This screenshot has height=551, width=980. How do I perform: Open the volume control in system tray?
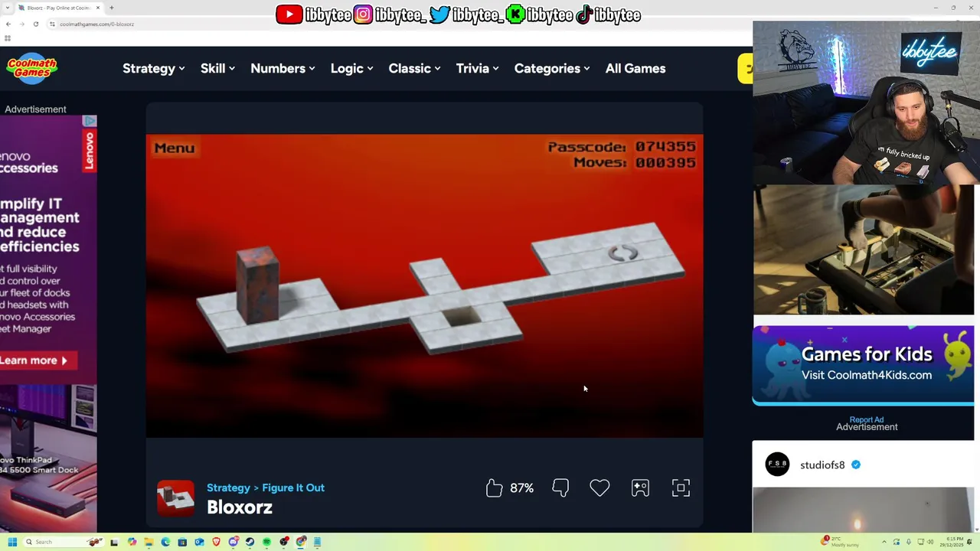tap(930, 542)
